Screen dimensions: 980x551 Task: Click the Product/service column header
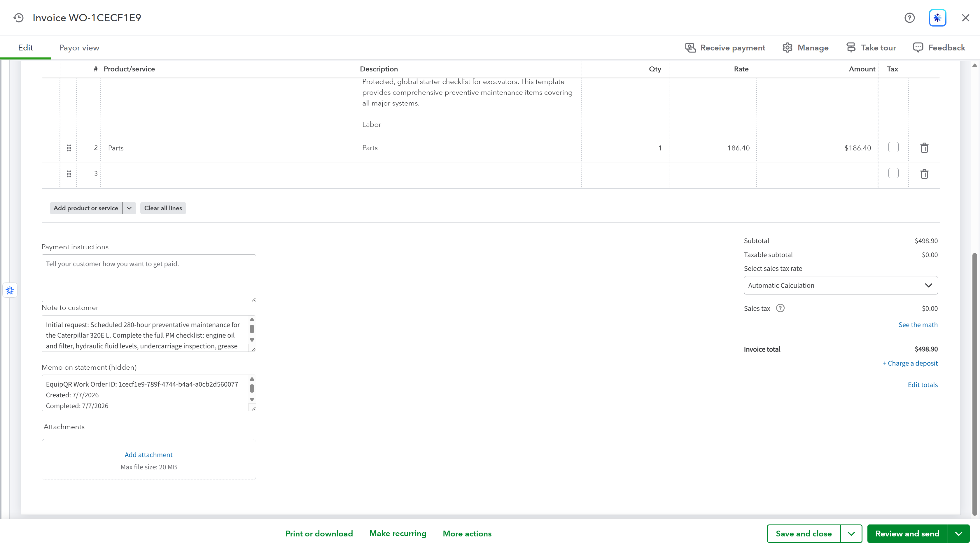coord(129,69)
